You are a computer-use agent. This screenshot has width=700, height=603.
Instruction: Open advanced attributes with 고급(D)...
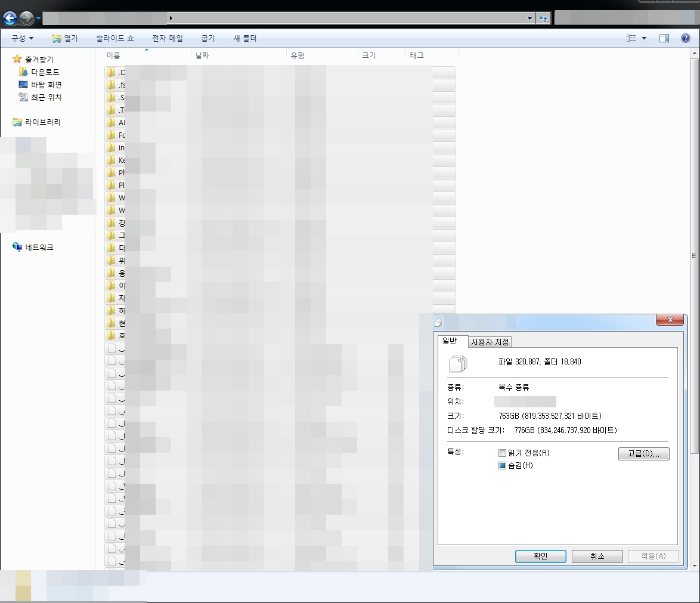pyautogui.click(x=643, y=454)
